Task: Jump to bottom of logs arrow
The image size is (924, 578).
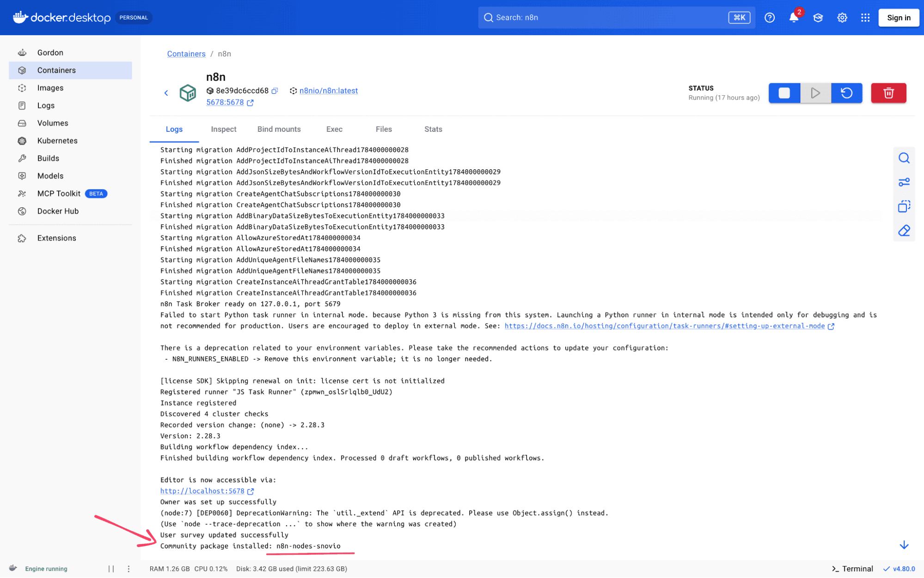Action: [x=904, y=545]
